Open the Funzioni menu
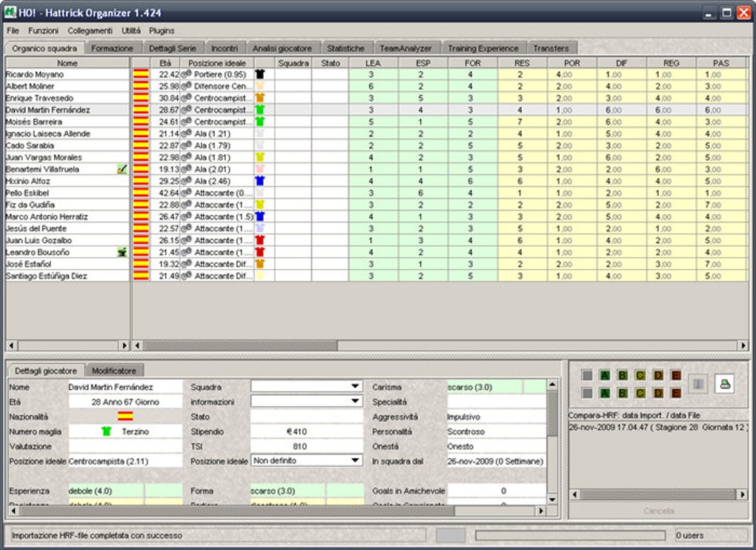The width and height of the screenshot is (756, 550). click(44, 30)
